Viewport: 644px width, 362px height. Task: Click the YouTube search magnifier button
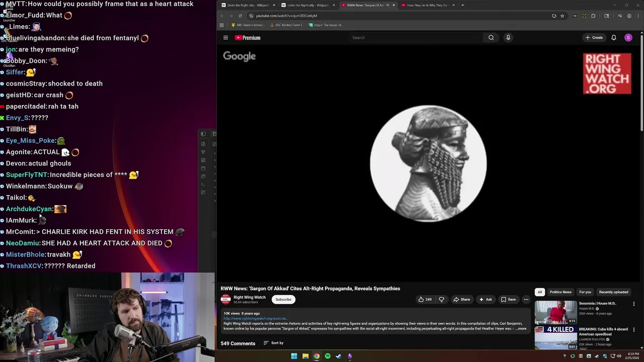[x=491, y=38]
